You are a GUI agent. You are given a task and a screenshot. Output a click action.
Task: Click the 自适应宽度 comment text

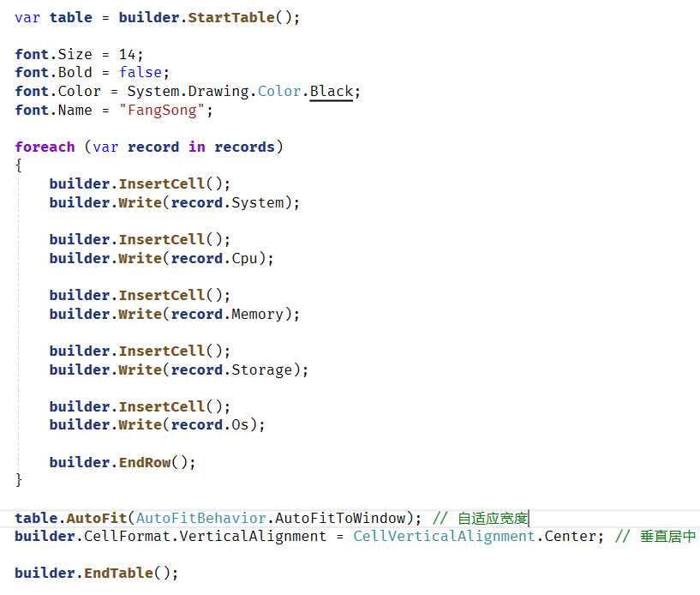click(493, 518)
